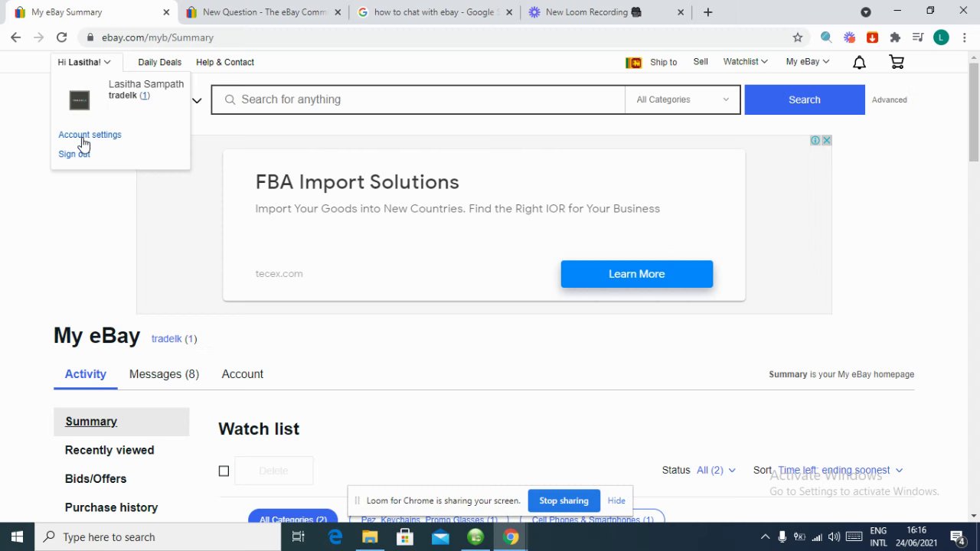Expand the My eBay header dropdown

pos(807,61)
